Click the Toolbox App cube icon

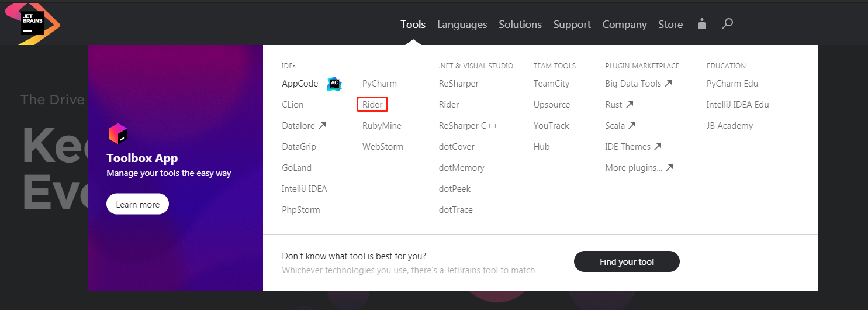click(x=117, y=134)
